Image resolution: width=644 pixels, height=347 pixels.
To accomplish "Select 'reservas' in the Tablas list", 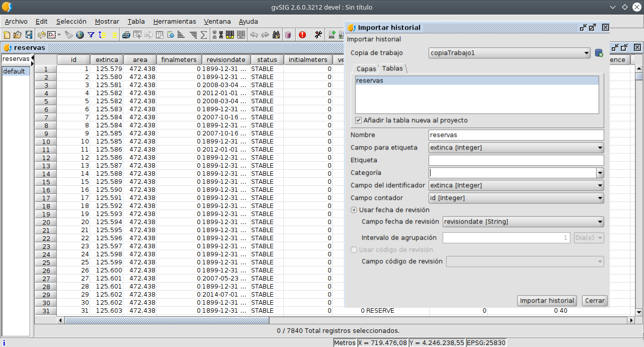I will click(477, 81).
